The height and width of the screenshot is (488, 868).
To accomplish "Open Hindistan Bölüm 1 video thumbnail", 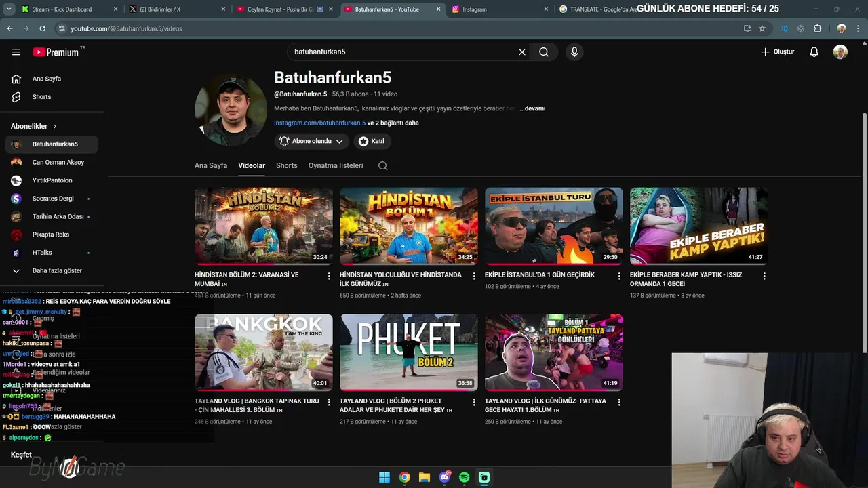I will pyautogui.click(x=409, y=226).
